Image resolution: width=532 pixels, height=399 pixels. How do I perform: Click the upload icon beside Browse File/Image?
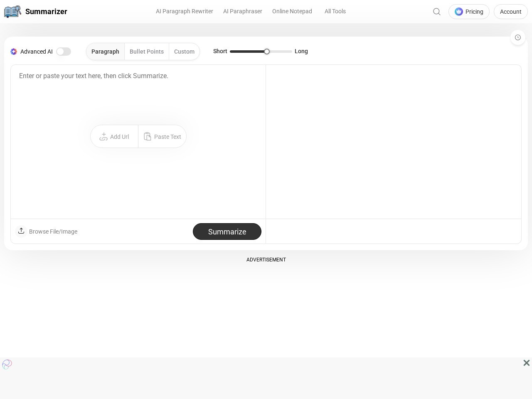tap(21, 231)
